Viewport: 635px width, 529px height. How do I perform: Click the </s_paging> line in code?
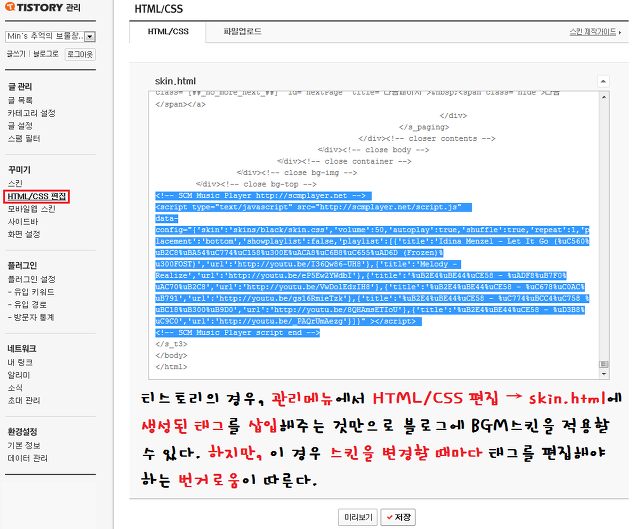424,127
